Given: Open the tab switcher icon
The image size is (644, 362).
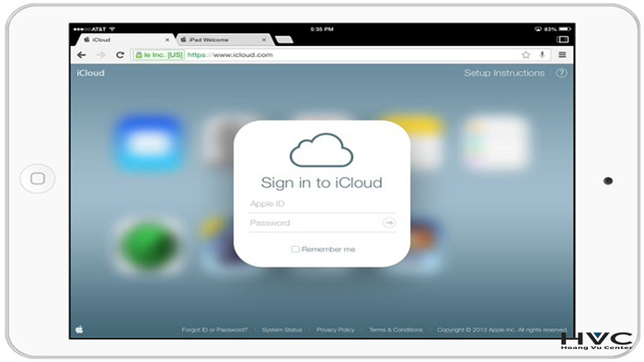Looking at the screenshot, I should (x=562, y=39).
